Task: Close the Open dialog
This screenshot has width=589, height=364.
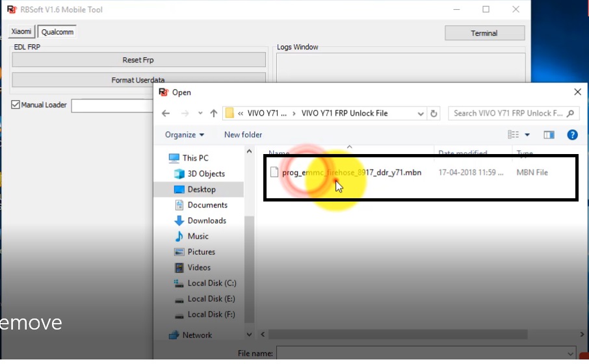Action: tap(578, 92)
